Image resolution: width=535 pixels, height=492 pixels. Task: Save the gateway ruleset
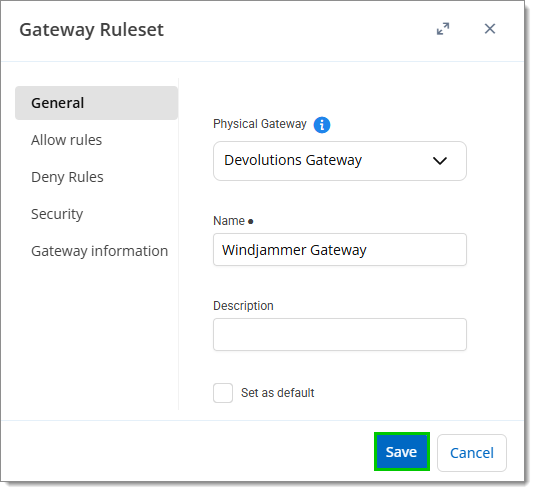pos(402,452)
